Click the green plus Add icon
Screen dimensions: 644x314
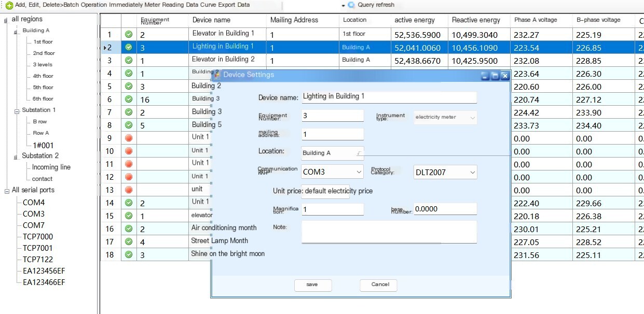tap(9, 5)
